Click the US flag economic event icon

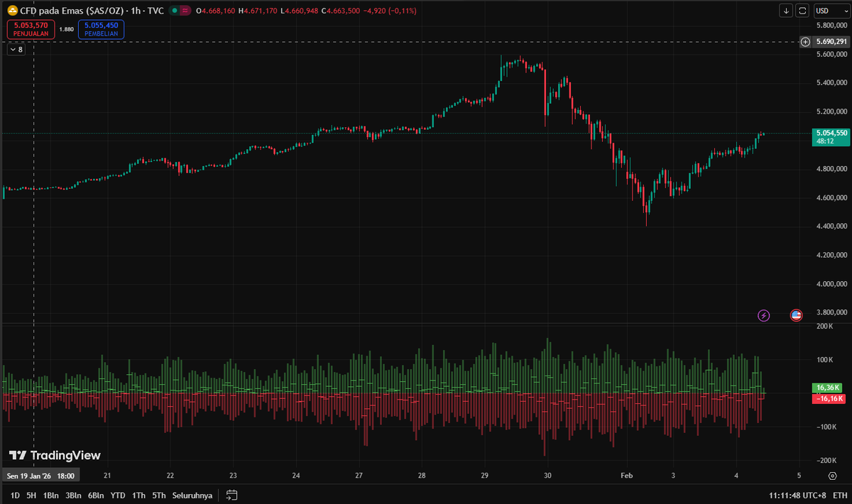click(797, 315)
